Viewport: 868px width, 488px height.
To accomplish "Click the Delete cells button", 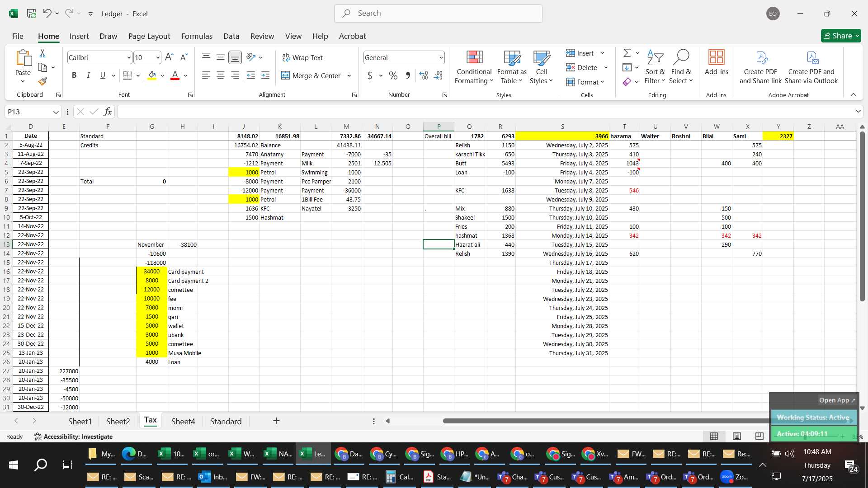I will (x=582, y=67).
